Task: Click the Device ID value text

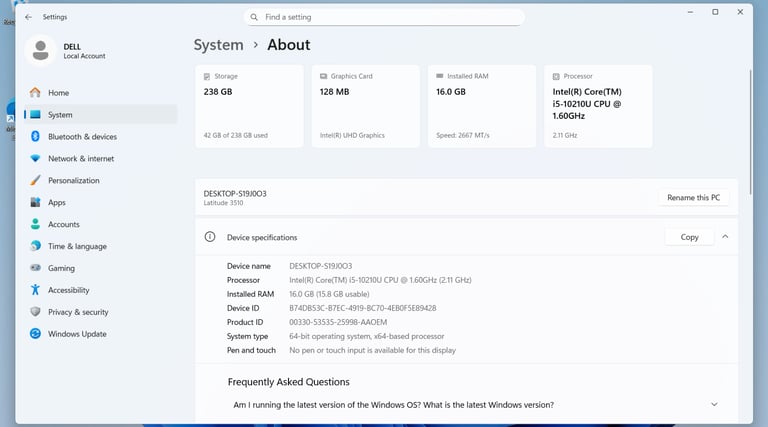Action: tap(362, 308)
